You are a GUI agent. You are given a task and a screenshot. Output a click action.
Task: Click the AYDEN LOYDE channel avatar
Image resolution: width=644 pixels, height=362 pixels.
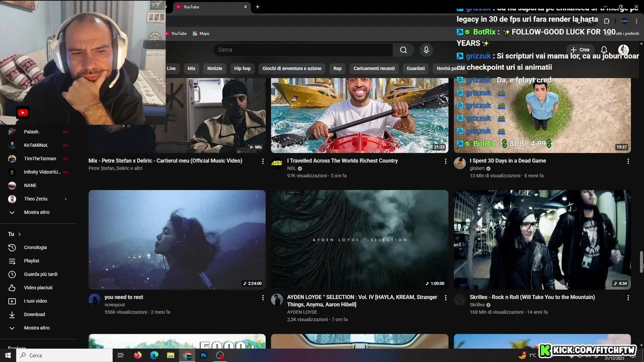pos(277,300)
